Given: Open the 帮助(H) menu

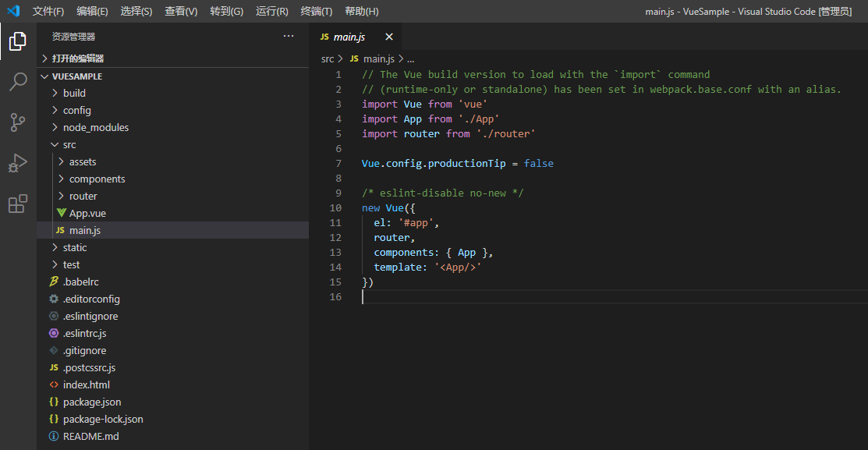Looking at the screenshot, I should click(362, 11).
